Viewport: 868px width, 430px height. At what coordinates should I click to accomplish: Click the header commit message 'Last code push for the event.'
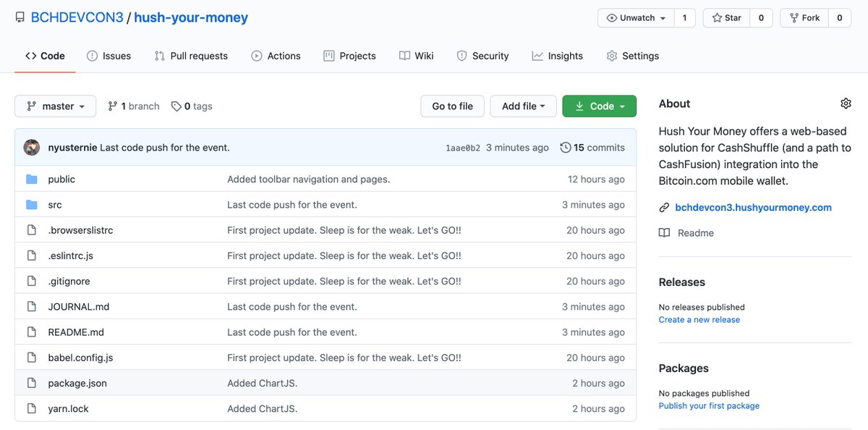[165, 148]
